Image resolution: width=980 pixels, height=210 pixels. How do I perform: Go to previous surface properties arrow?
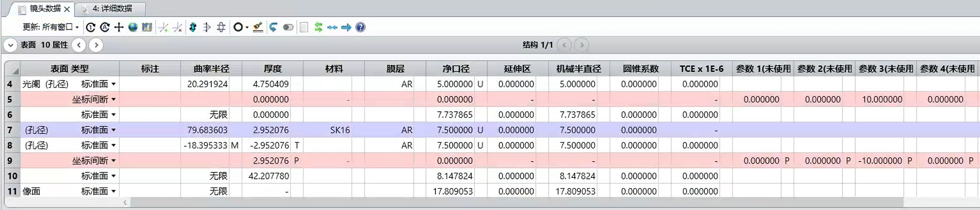point(79,45)
